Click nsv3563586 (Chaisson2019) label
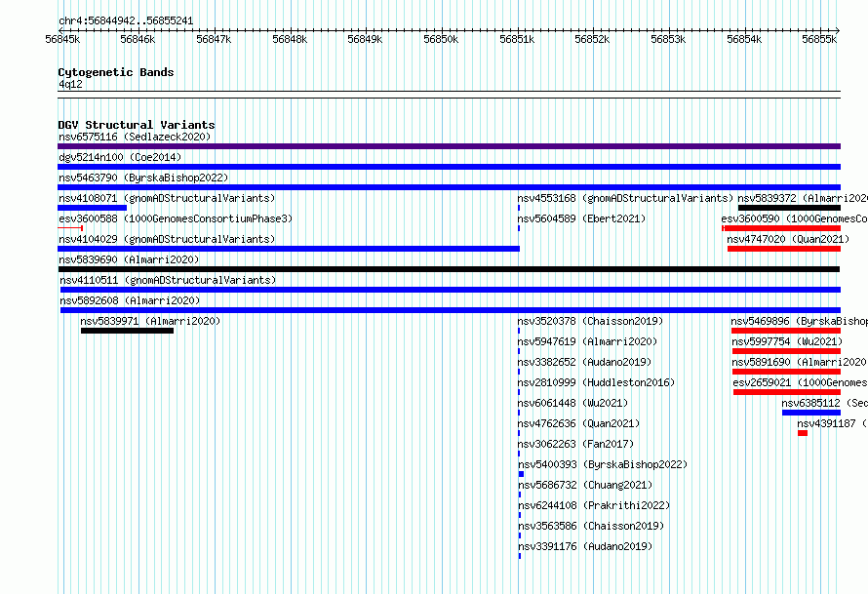 (x=591, y=526)
